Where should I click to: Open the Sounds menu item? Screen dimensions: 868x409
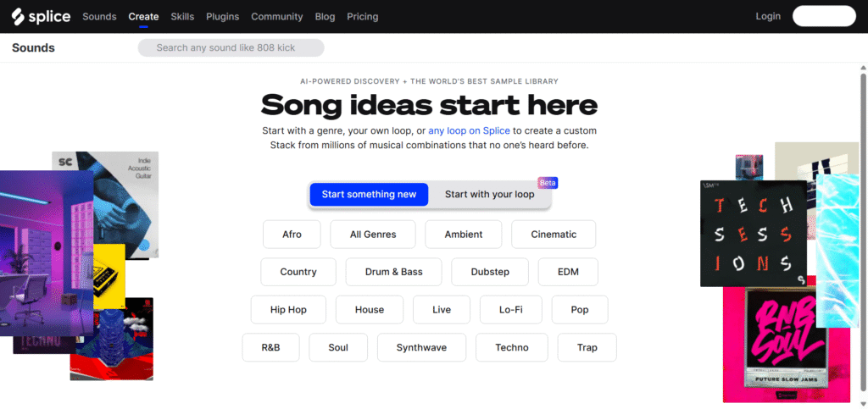point(99,17)
